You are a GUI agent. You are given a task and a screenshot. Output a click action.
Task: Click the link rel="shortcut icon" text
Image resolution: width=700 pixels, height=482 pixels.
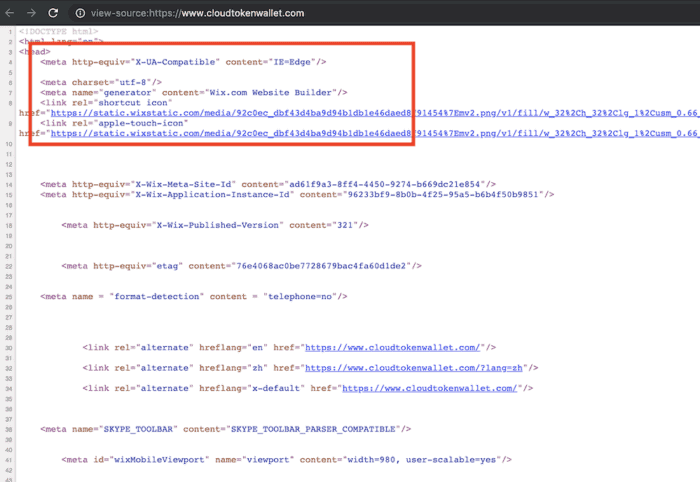[x=106, y=103]
